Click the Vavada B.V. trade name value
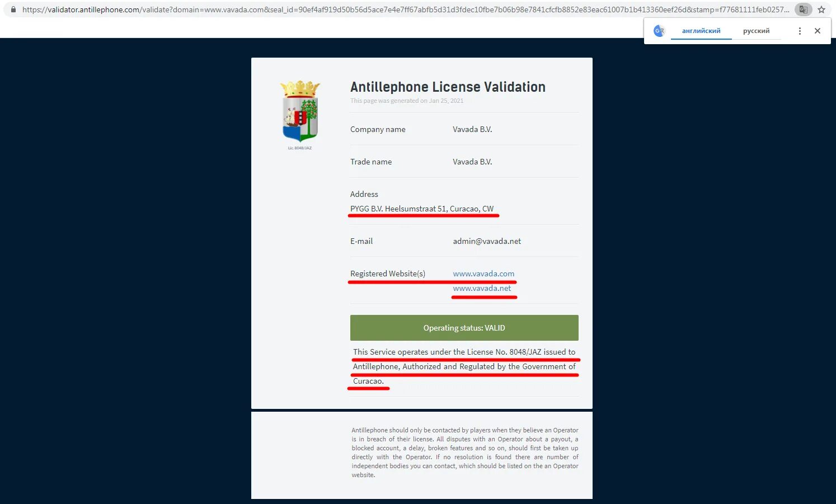The width and height of the screenshot is (836, 504). 472,162
